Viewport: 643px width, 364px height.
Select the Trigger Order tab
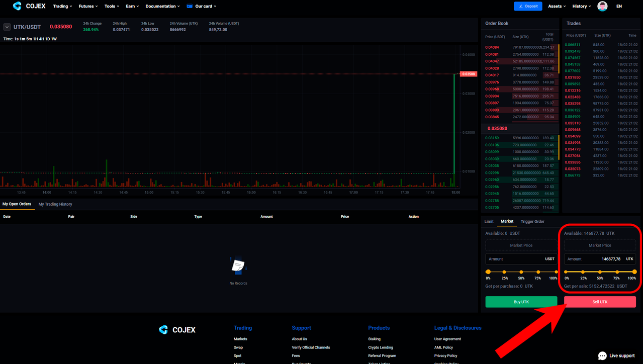pyautogui.click(x=532, y=221)
